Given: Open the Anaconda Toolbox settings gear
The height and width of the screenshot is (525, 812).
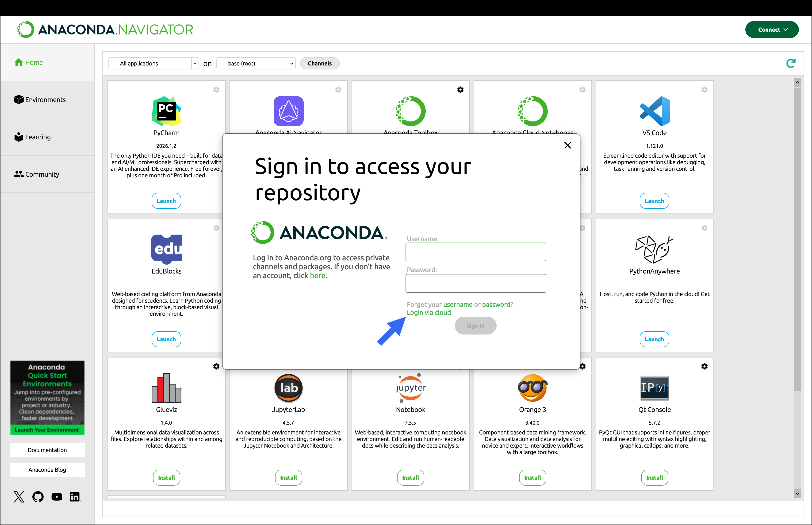Looking at the screenshot, I should 460,90.
